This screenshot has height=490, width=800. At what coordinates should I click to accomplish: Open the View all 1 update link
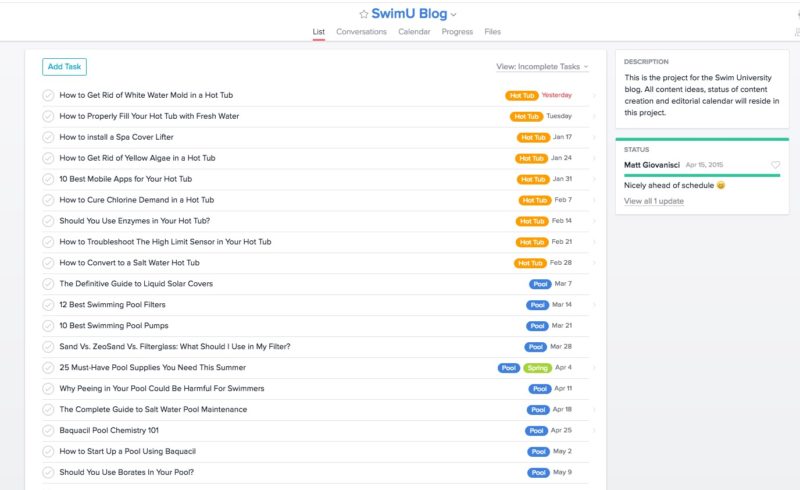click(654, 201)
